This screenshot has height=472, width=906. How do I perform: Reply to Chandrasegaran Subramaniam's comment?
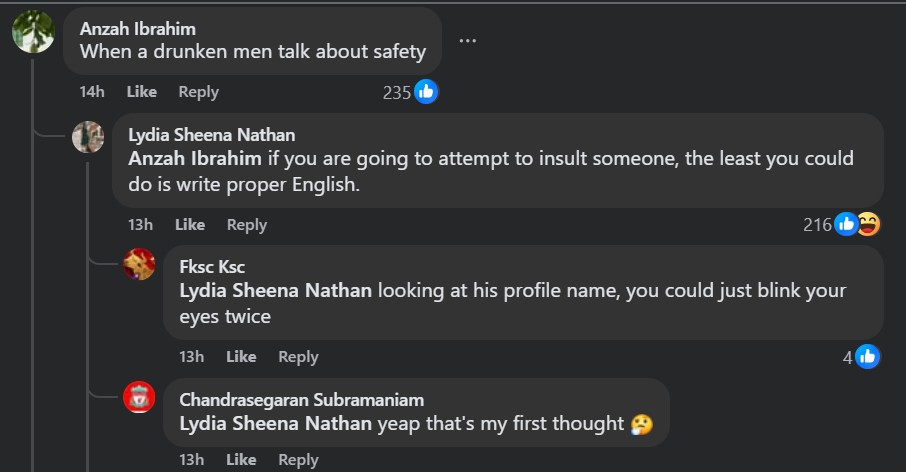298,460
